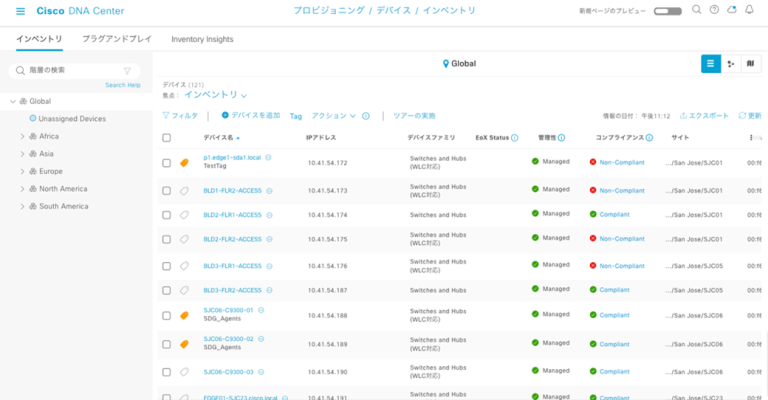768x400 pixels.
Task: Open the help question mark icon
Action: (714, 10)
